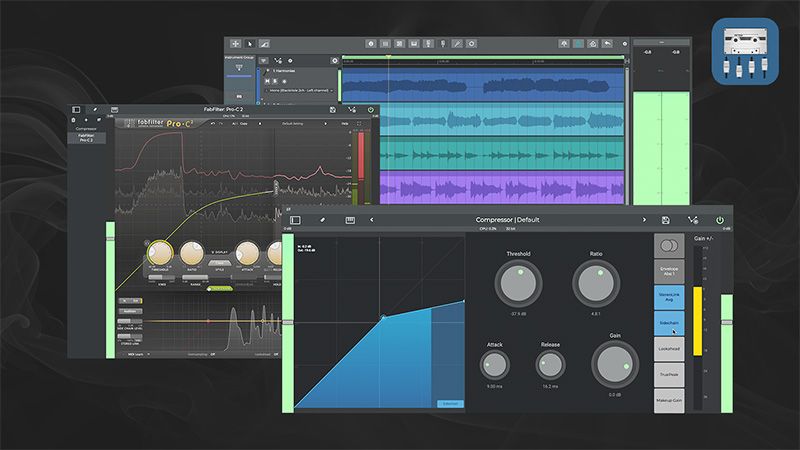Click the FabFilter side chain green toggle
The image size is (800, 450).
(220, 289)
